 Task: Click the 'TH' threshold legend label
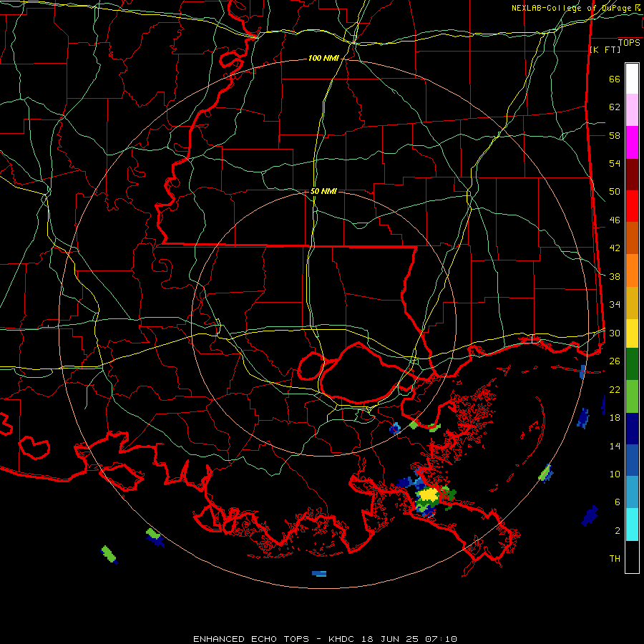(x=615, y=559)
